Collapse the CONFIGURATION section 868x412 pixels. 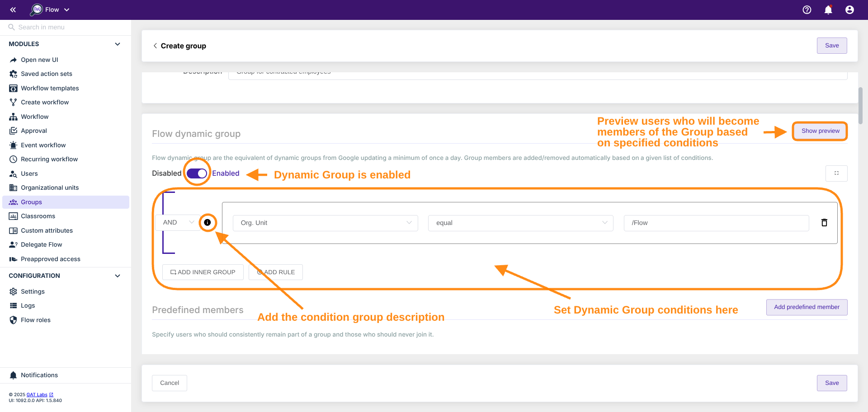pos(118,276)
